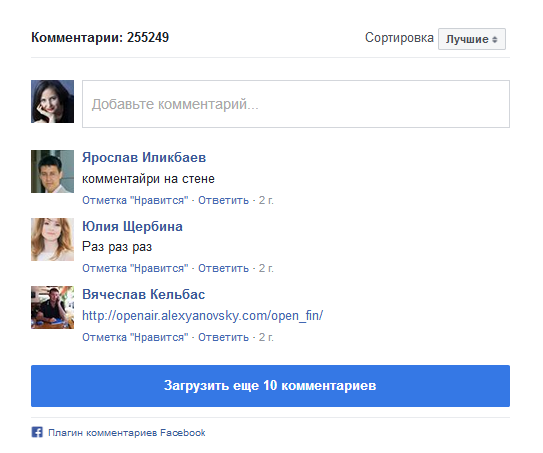Open the openair.alexyanovsky.com link
The image size is (543, 453).
[203, 316]
